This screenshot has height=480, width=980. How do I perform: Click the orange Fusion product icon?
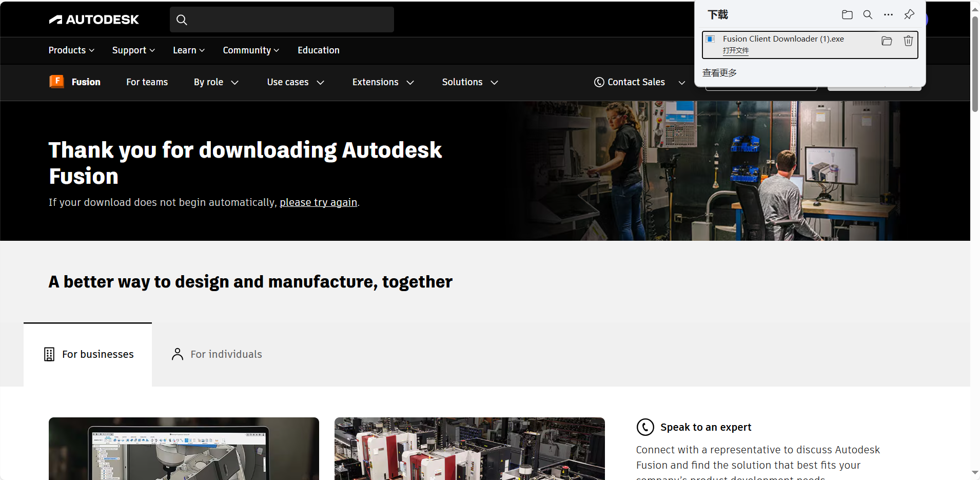(56, 82)
